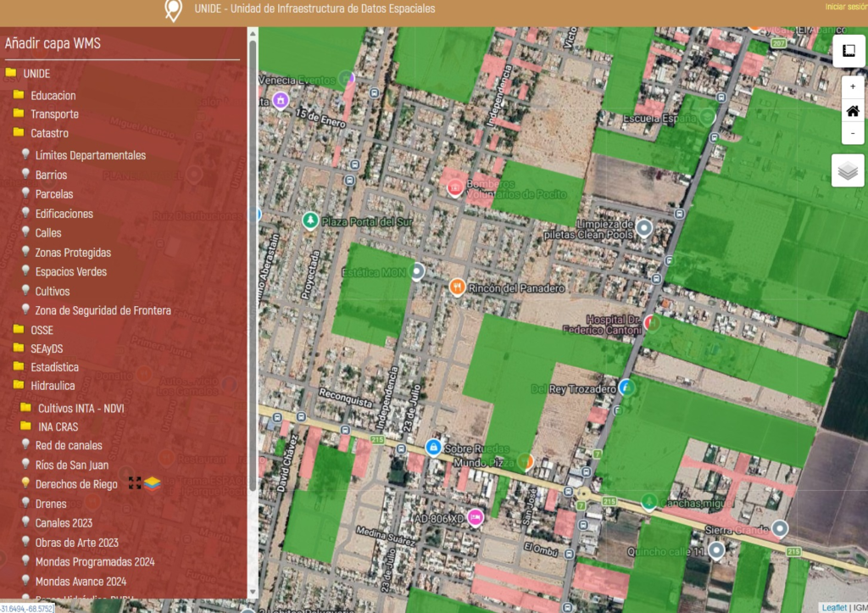Expand the Educacion folder
Image resolution: width=868 pixels, height=613 pixels.
[19, 95]
